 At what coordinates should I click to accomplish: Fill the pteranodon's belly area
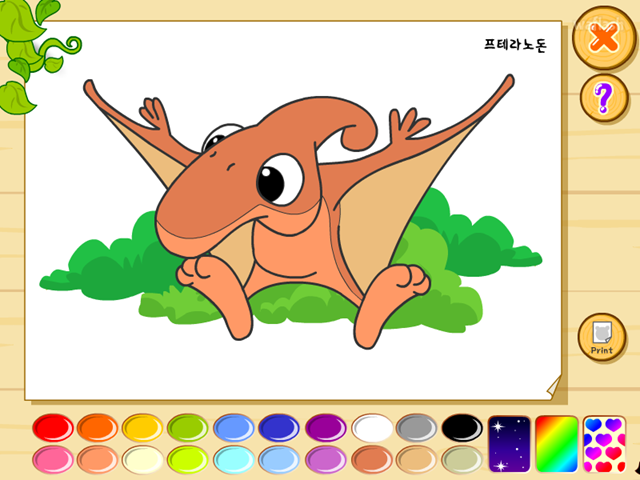click(294, 253)
